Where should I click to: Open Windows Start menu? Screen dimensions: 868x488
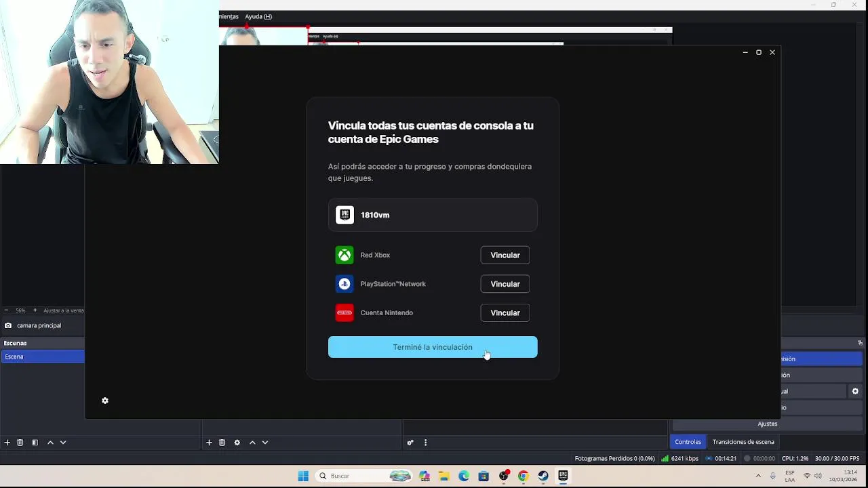303,476
